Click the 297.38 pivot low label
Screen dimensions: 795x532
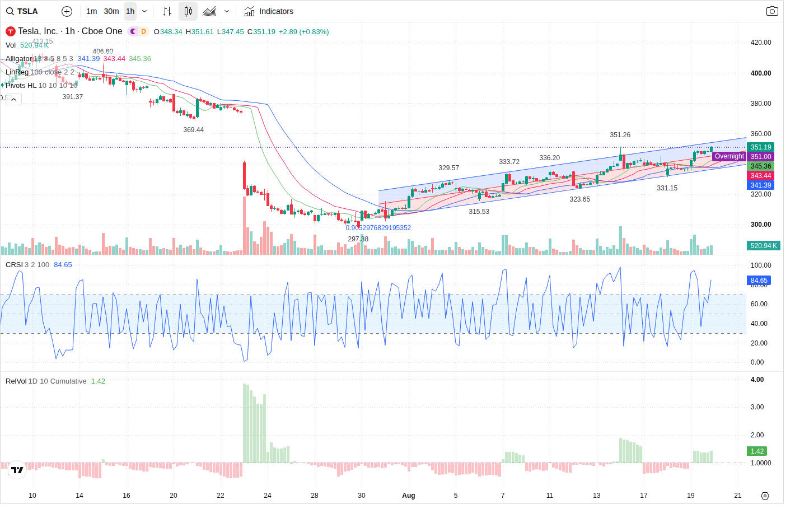point(358,239)
